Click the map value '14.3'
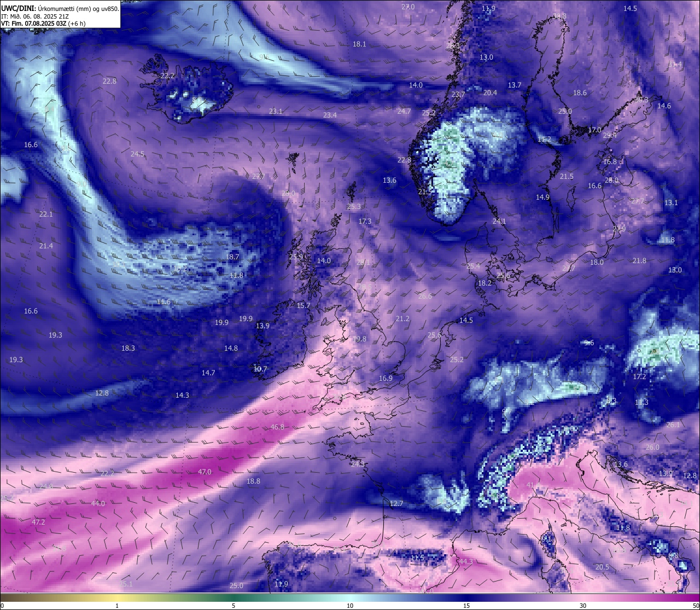The image size is (700, 610). (182, 396)
